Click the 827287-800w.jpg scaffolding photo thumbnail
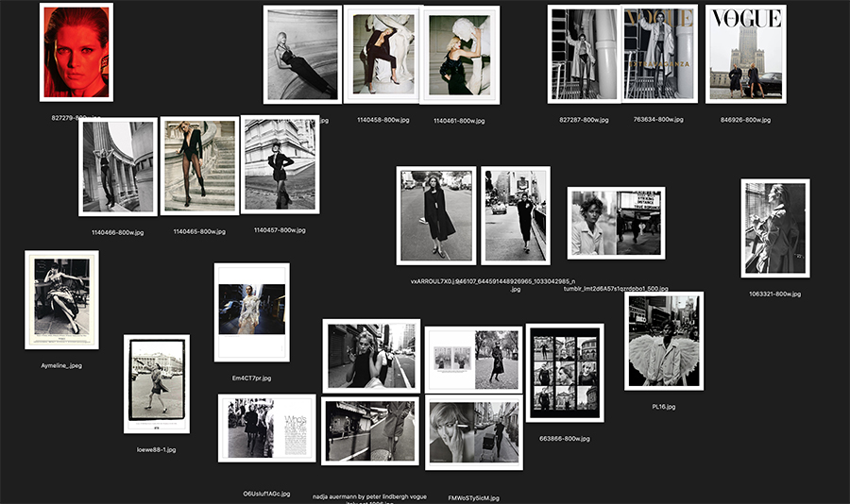 tap(585, 54)
